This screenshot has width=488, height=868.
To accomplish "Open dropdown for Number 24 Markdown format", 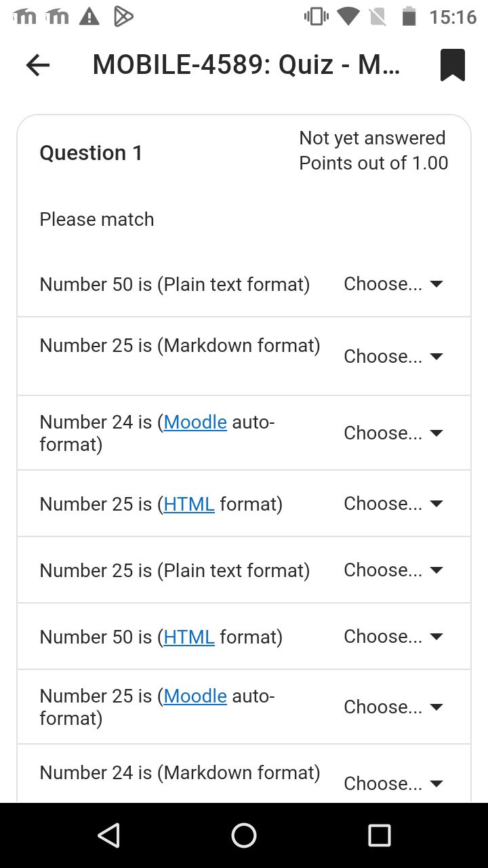I will tap(394, 783).
